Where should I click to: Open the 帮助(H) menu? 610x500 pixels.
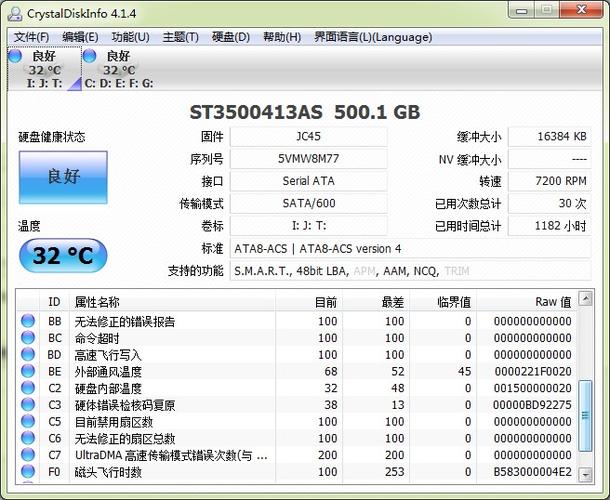pos(282,37)
